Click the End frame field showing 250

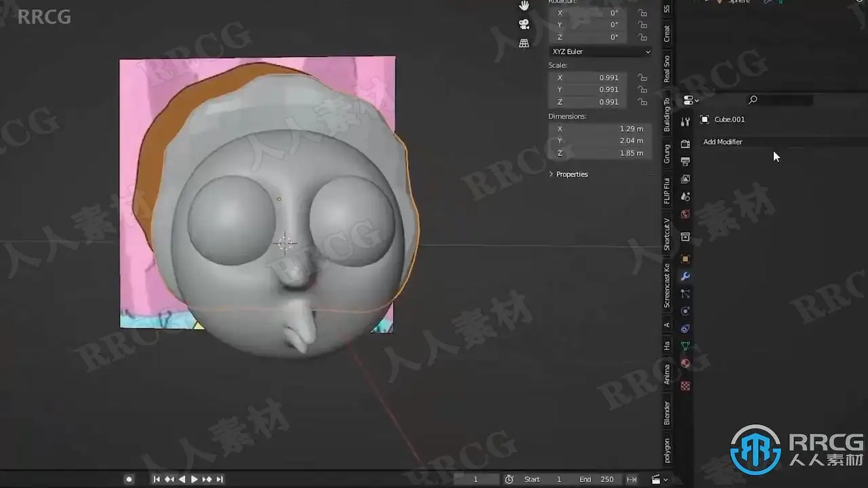pos(597,479)
